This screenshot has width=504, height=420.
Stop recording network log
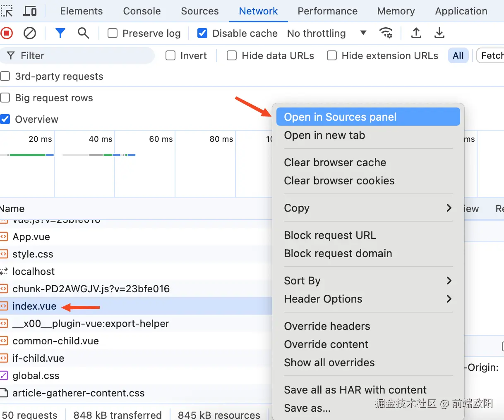(x=7, y=33)
